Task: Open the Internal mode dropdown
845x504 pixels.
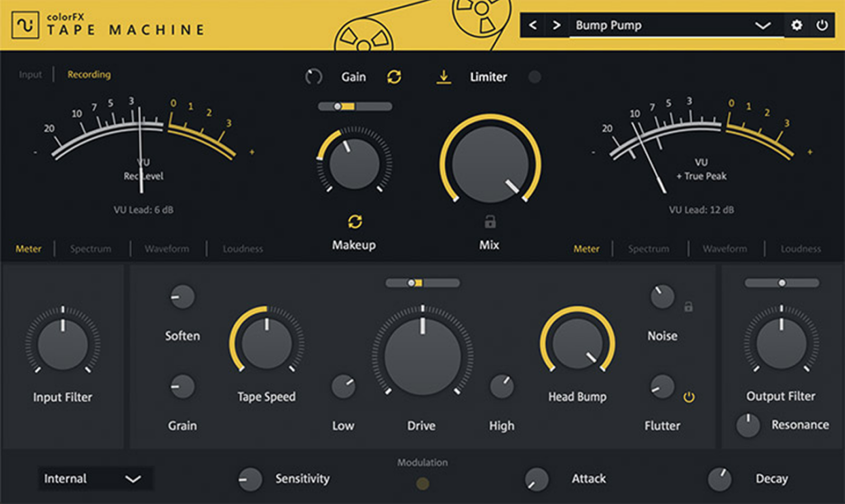Action: point(95,478)
